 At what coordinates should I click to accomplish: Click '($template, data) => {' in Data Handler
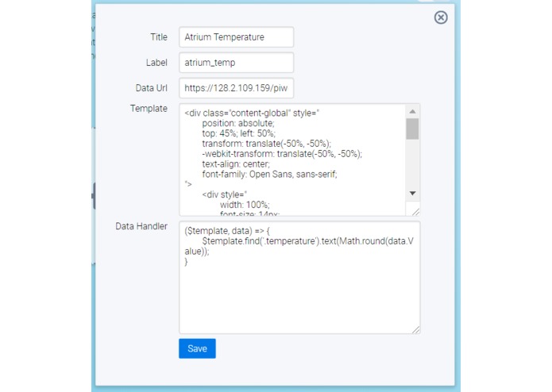click(x=227, y=231)
